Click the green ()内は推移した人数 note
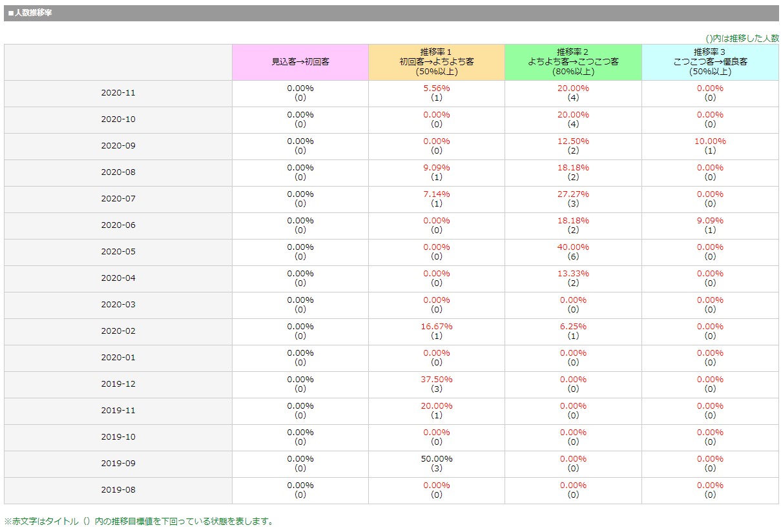The height and width of the screenshot is (532, 781). pyautogui.click(x=742, y=39)
